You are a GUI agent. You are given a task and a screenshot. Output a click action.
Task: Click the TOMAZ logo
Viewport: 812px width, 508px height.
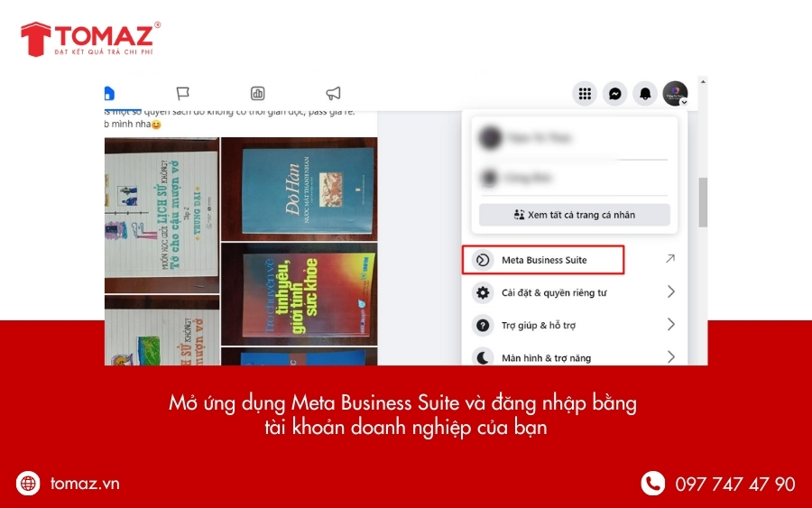90,39
